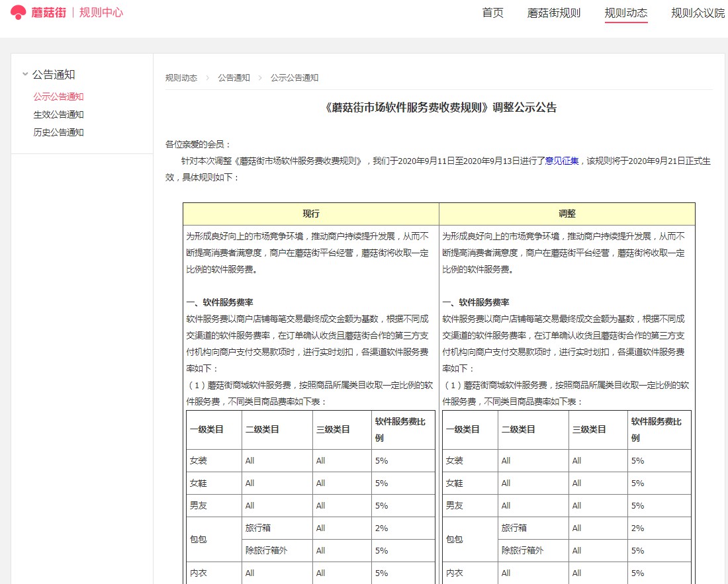This screenshot has height=584, width=728.
Task: Select 公告通知 sidebar section heading
Action: pos(54,74)
